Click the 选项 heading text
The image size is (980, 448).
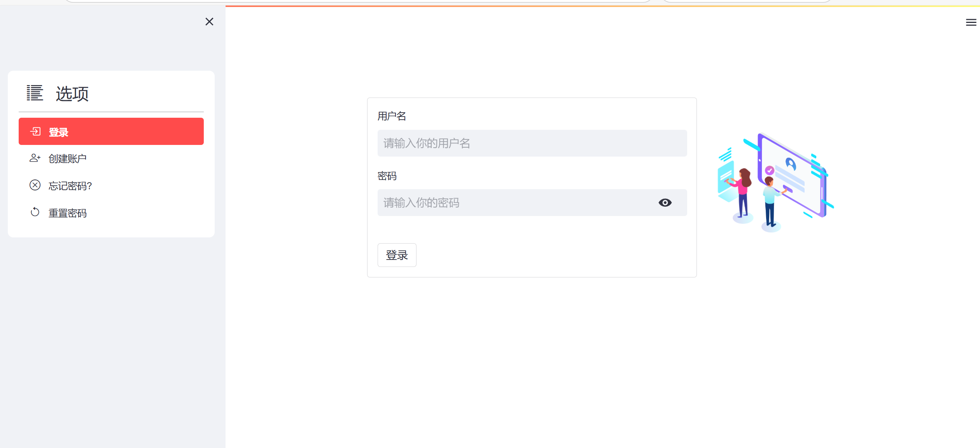tap(72, 94)
